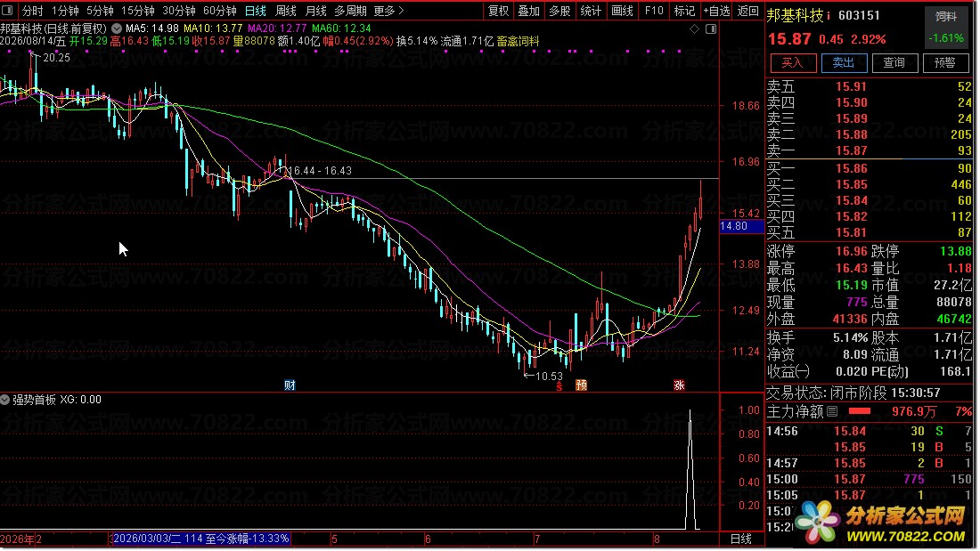The height and width of the screenshot is (551, 980).
Task: Click the 15:00 trade tick row
Action: (869, 479)
